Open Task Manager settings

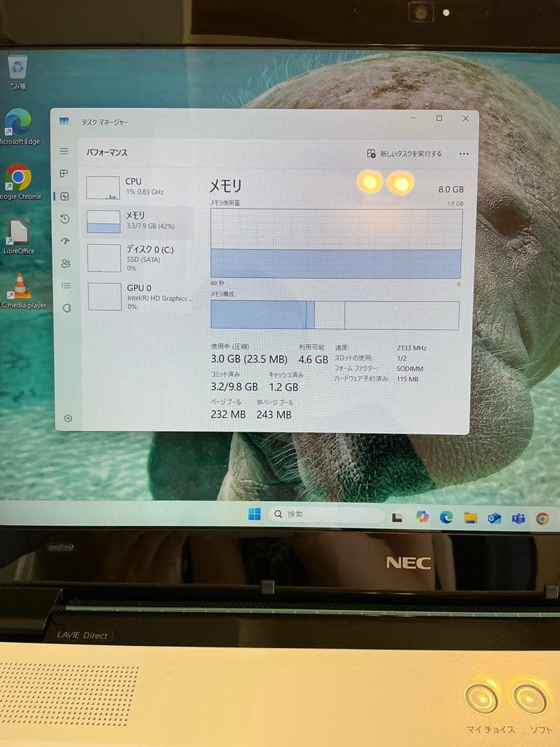[x=67, y=418]
